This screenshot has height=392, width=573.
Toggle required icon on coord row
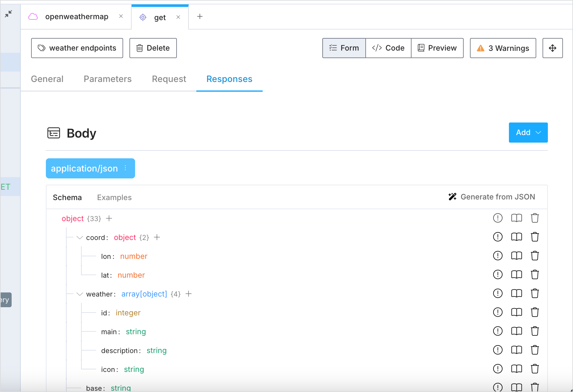(x=498, y=237)
